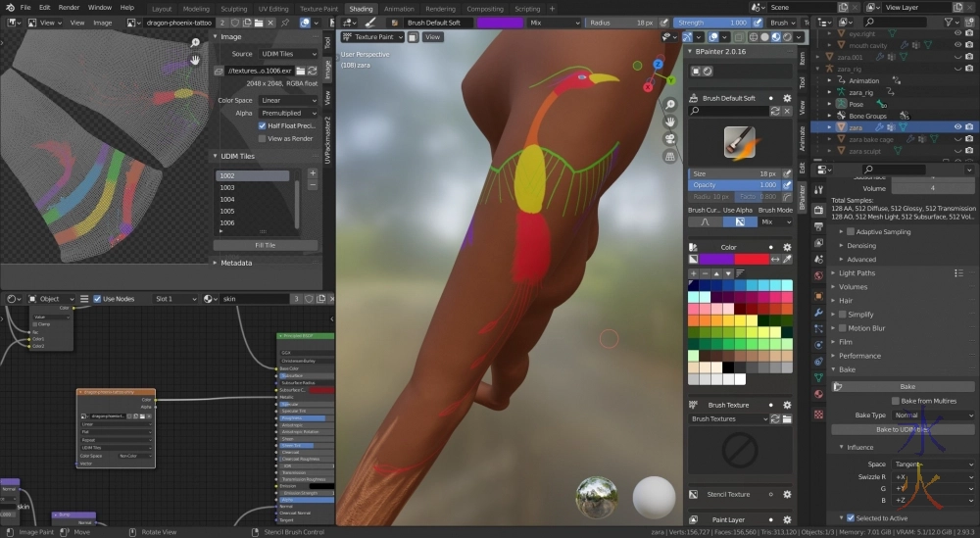Enable the View as Render checkbox
This screenshot has width=980, height=538.
263,138
